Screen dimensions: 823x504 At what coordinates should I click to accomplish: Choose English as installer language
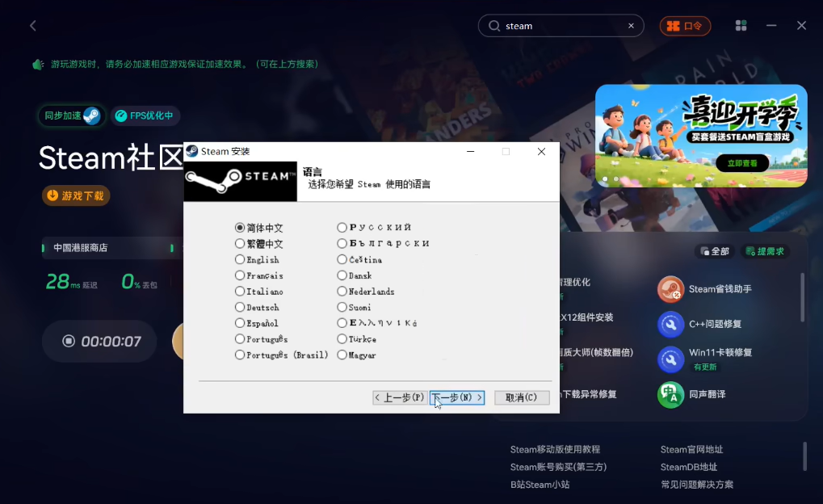(x=240, y=259)
